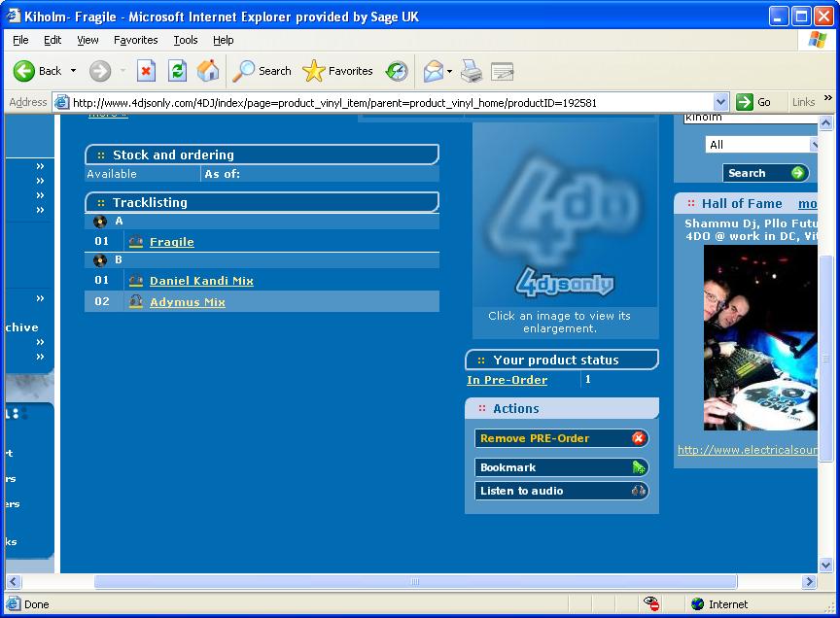Click the green Search button

766,173
